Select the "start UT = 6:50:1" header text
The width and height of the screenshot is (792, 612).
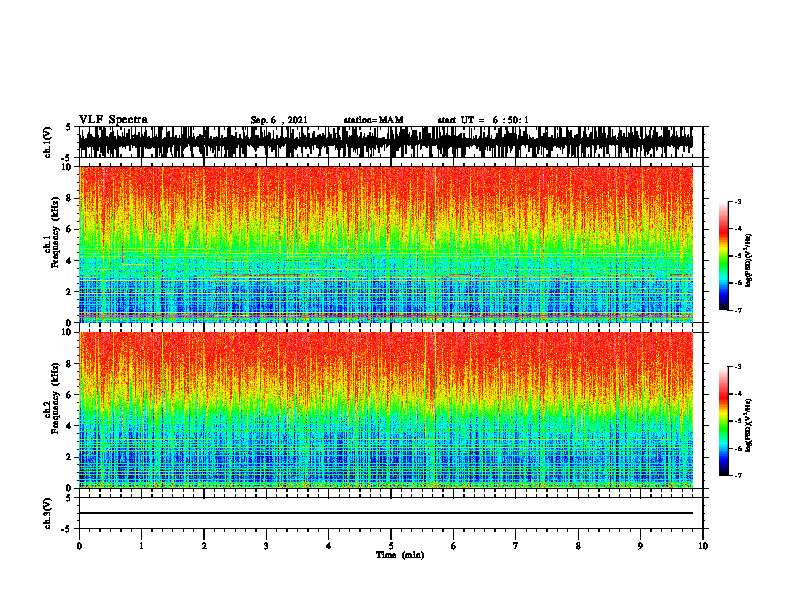pyautogui.click(x=483, y=120)
